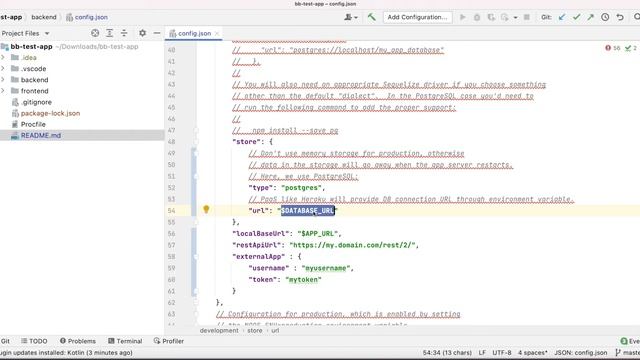Click the Rollback undo arrow icon
Screen dimensions: 640x360
tap(620, 17)
